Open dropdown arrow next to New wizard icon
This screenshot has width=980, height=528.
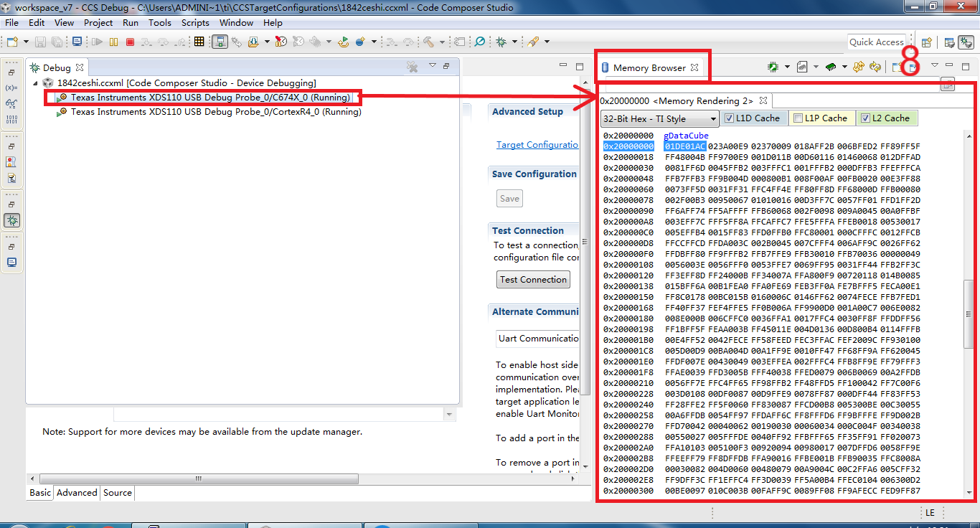coord(26,42)
